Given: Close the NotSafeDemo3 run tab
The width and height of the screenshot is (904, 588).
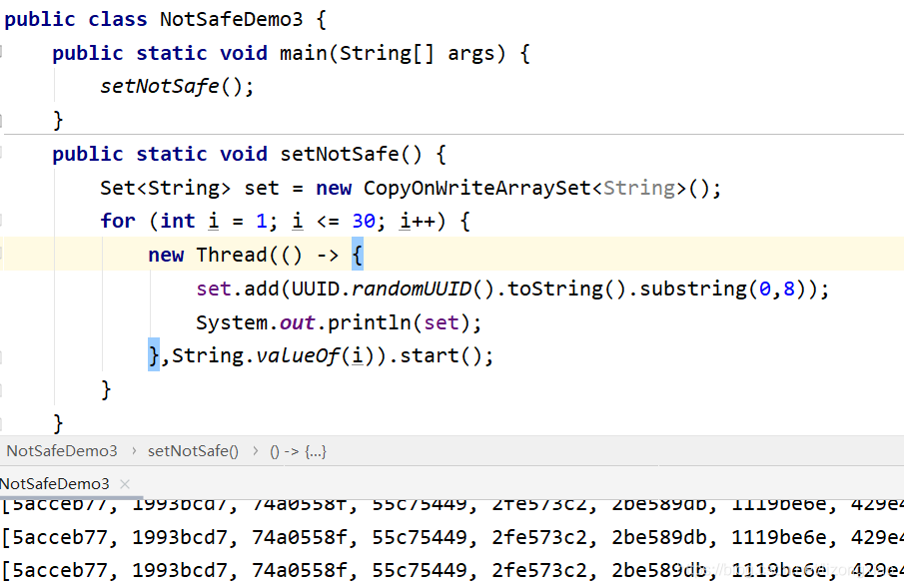Looking at the screenshot, I should [125, 484].
